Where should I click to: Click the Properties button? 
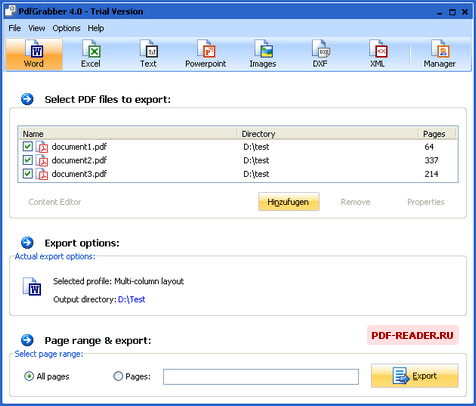click(x=426, y=202)
